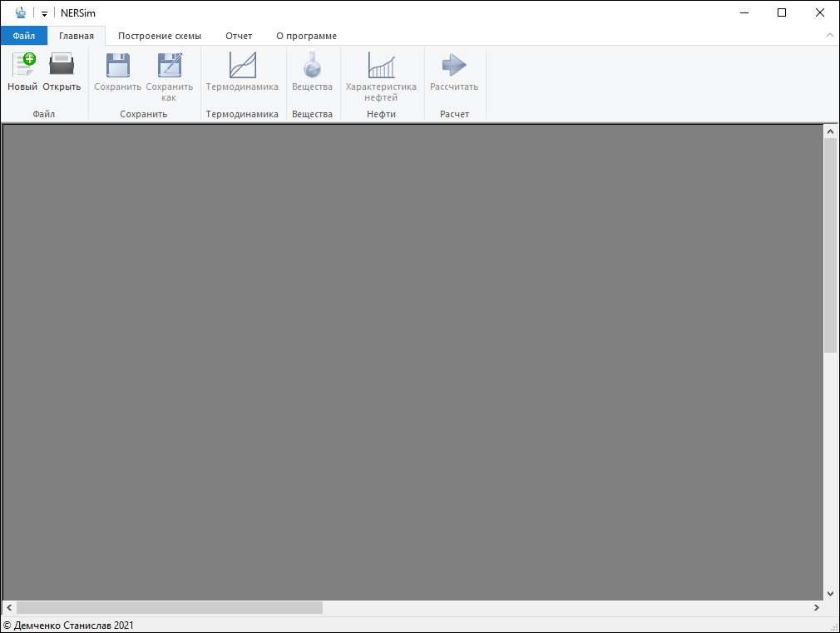The height and width of the screenshot is (633, 840).
Task: Open the quick access toolbar dropdown arrow
Action: click(x=44, y=13)
